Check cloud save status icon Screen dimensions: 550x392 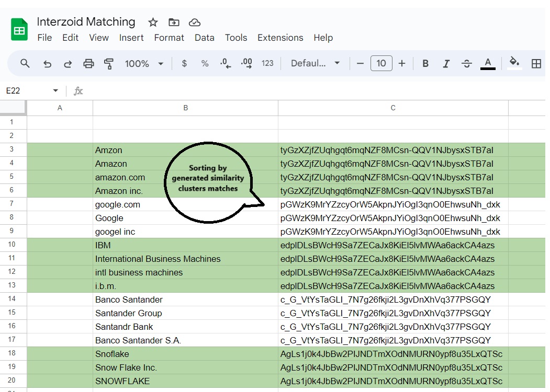194,22
